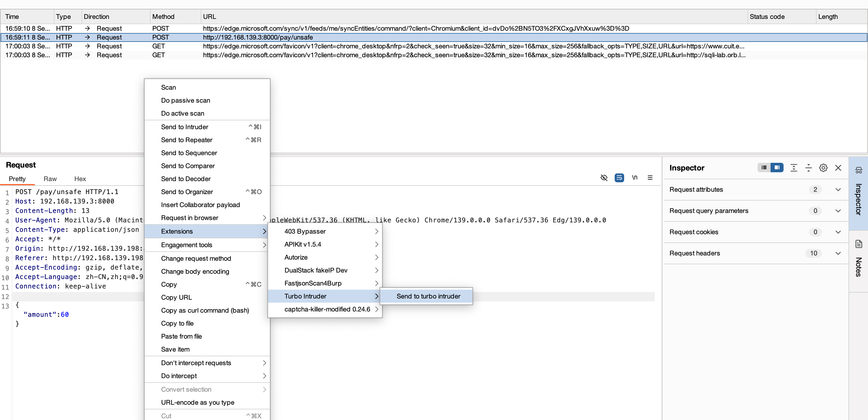Click the Inspector sidebar spy icon
Viewport: 868px width, 420px height.
tap(859, 170)
